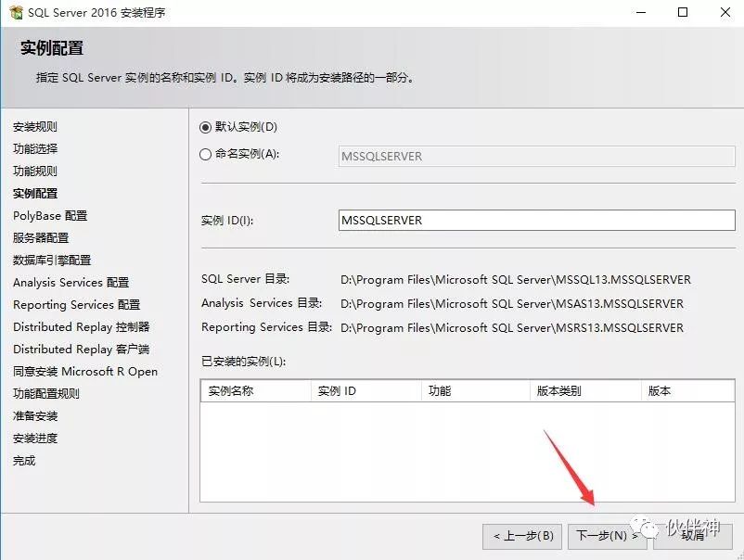
Task: Click the 取消 cancel button
Action: click(692, 536)
